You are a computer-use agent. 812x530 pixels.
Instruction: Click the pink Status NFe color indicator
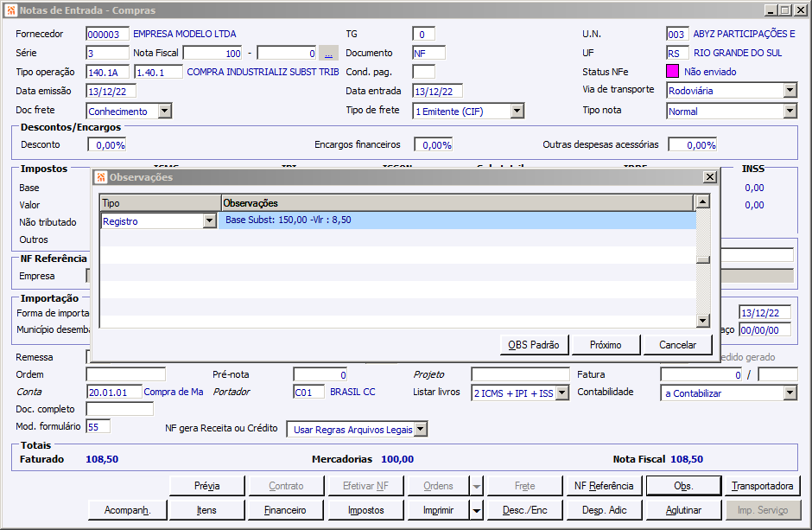click(x=672, y=72)
